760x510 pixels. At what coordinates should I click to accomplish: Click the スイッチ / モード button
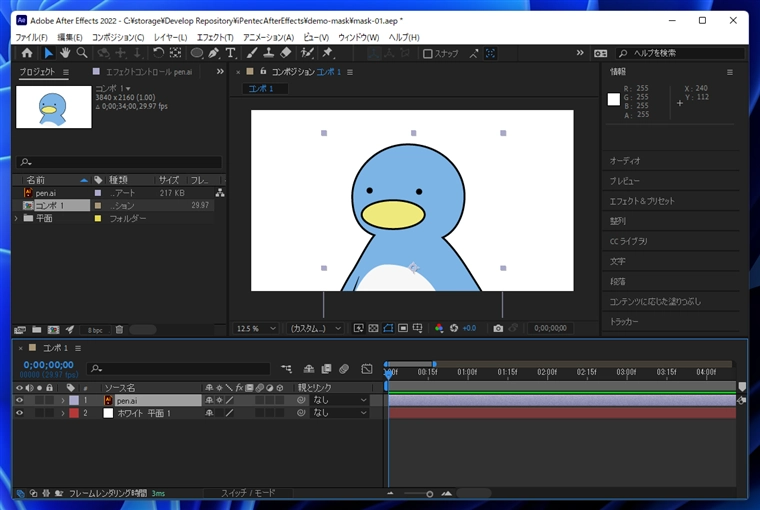point(247,493)
